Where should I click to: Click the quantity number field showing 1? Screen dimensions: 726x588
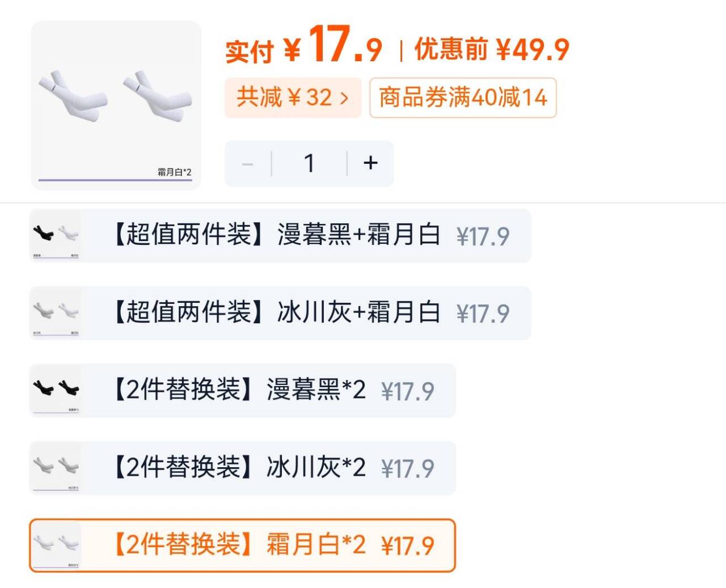(x=309, y=163)
